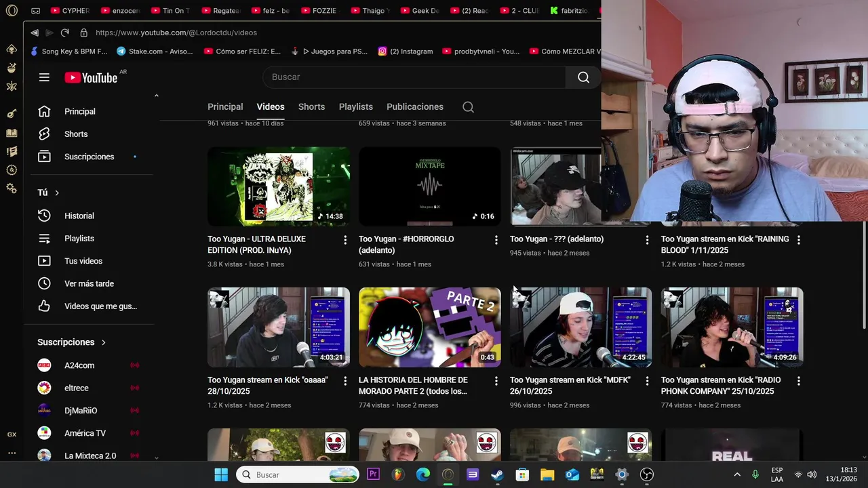
Task: Open Opera GX sidebar settings gear
Action: (12, 189)
